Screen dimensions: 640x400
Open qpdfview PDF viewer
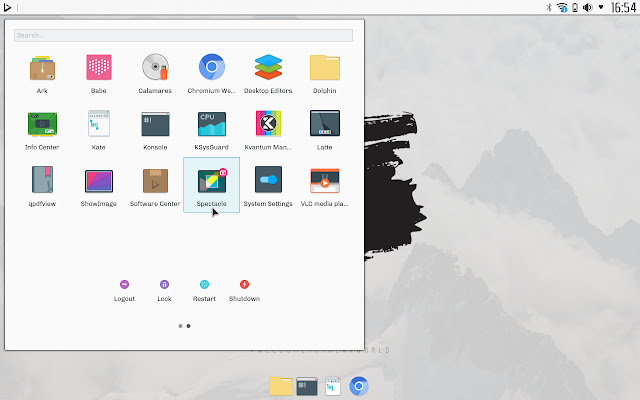pyautogui.click(x=42, y=187)
